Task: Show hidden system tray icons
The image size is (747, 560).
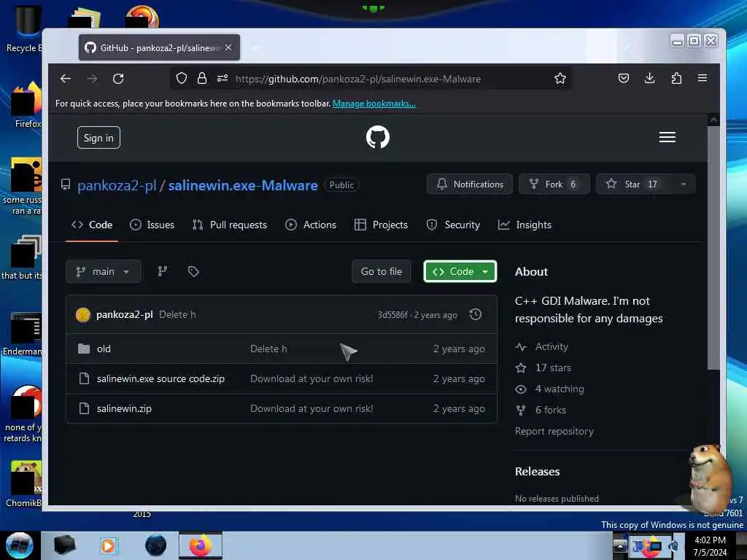Action: click(619, 545)
